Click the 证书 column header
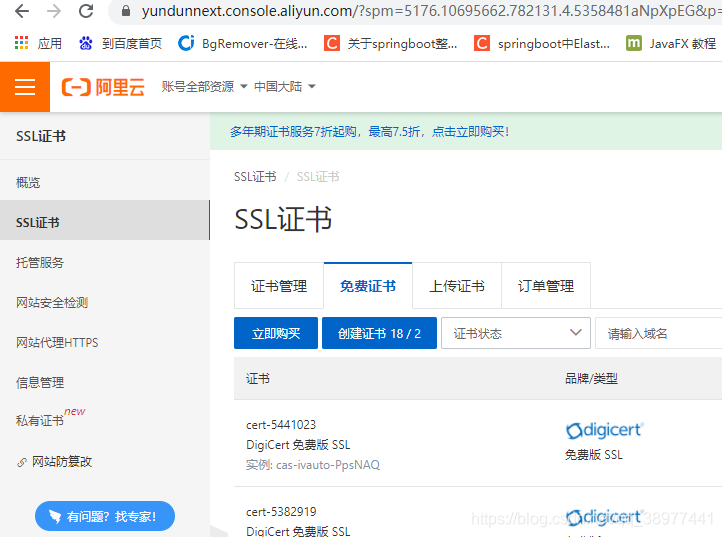The height and width of the screenshot is (537, 722). pos(258,379)
